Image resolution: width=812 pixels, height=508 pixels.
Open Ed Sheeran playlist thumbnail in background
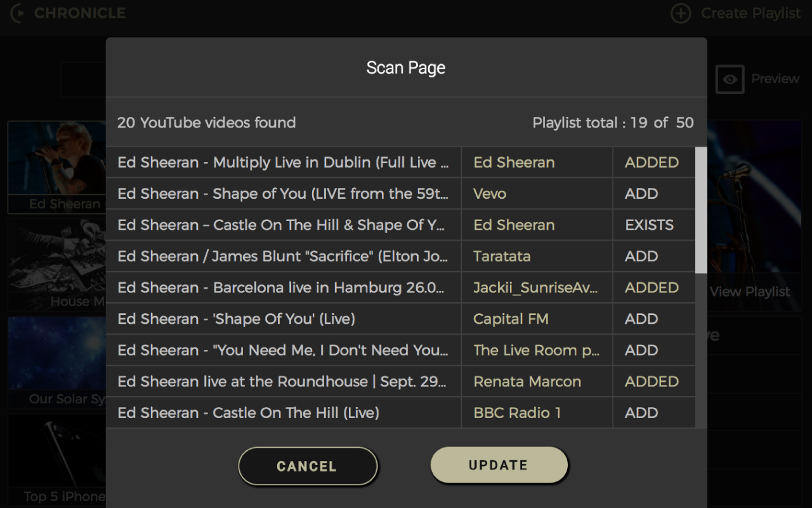57,167
